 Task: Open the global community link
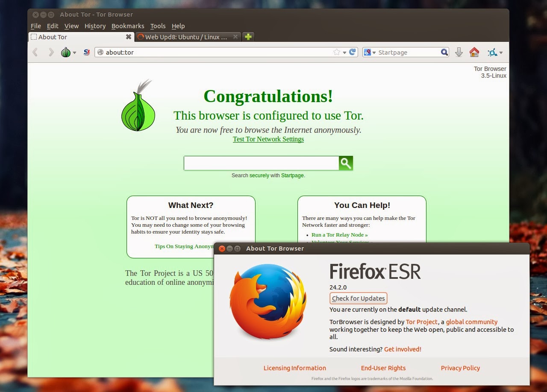pyautogui.click(x=472, y=322)
